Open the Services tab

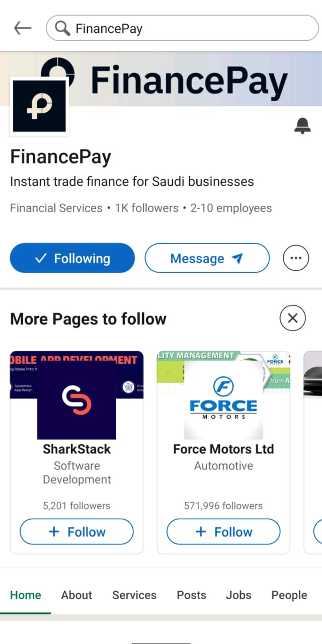click(134, 595)
